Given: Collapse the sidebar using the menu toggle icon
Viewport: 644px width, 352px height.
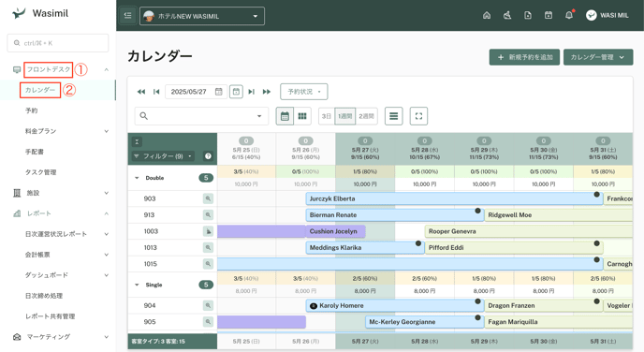Looking at the screenshot, I should point(127,16).
